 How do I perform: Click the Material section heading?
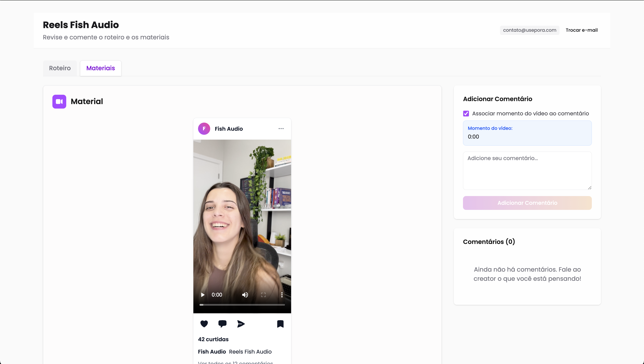(x=87, y=102)
